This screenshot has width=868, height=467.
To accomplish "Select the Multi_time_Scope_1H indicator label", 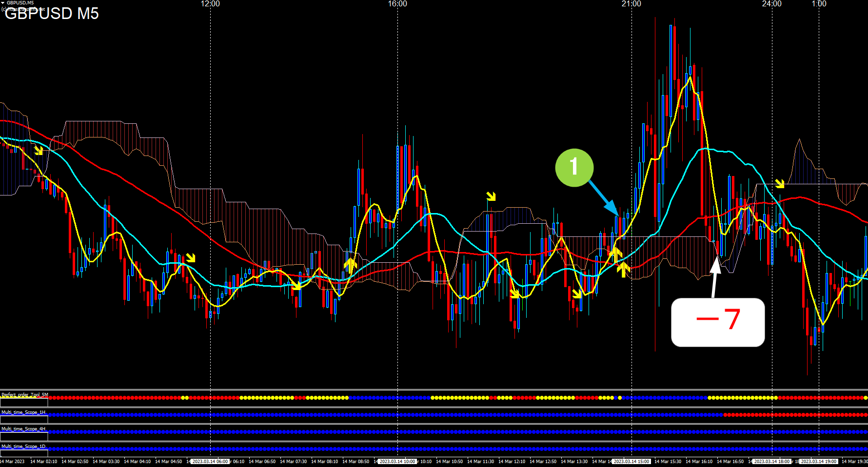I will [23, 412].
